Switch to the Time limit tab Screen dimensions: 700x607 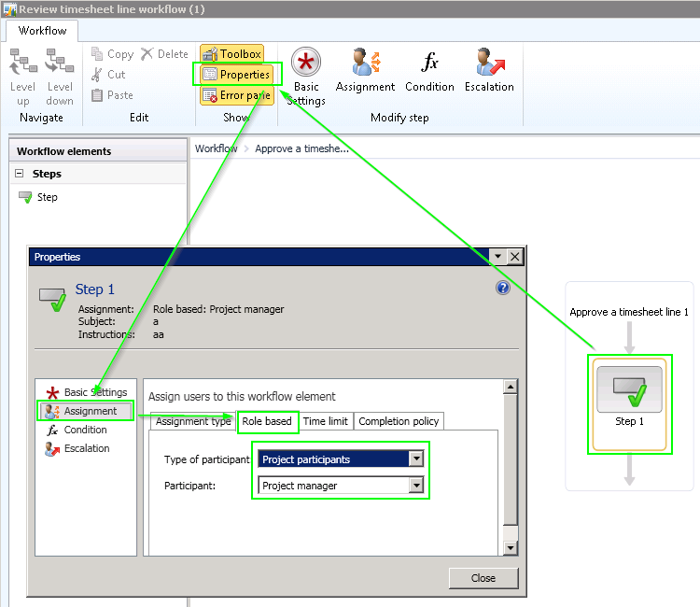coord(325,421)
